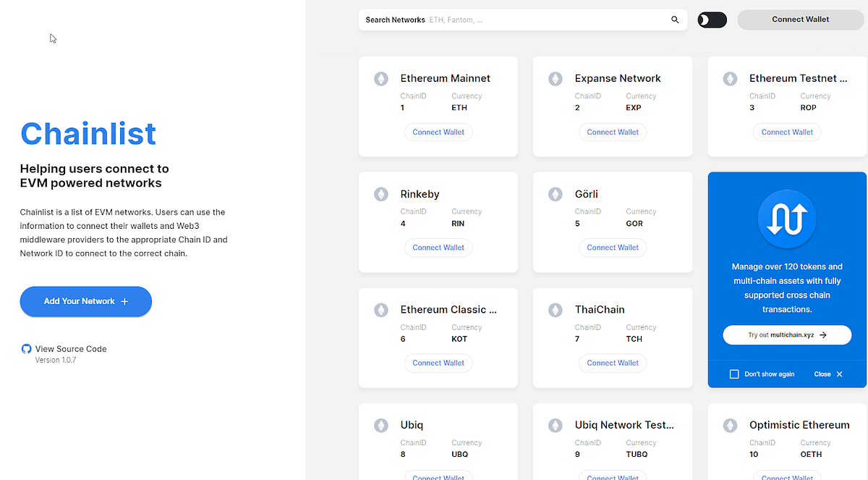
Task: Click the search magnifier icon
Action: 674,20
